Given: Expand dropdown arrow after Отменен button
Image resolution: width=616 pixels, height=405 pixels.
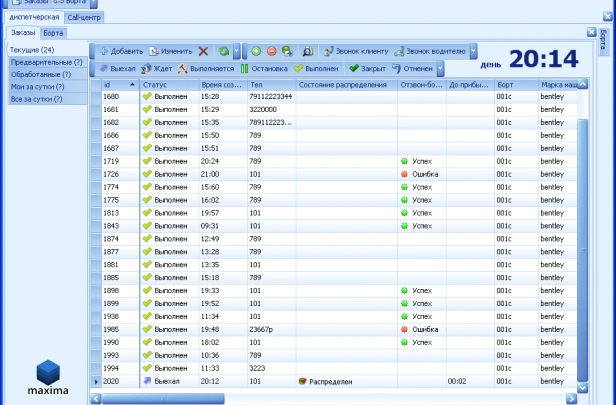Looking at the screenshot, I should [x=440, y=69].
